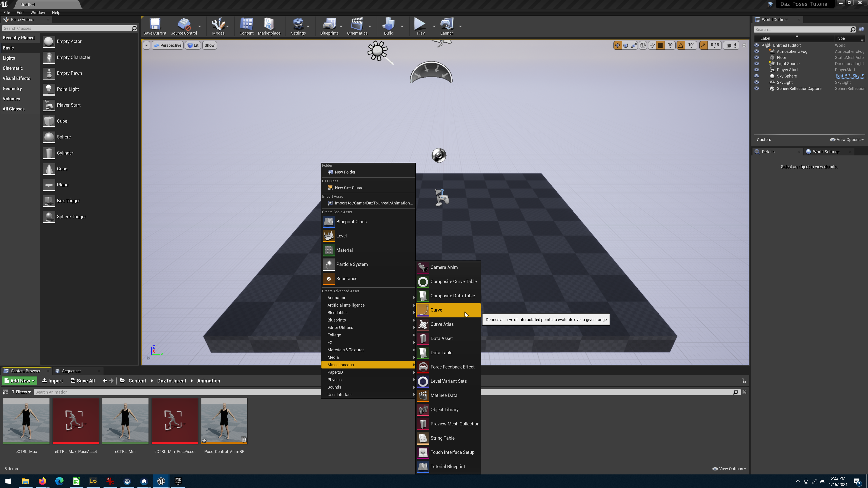Viewport: 868px width, 488px height.
Task: Navigate to DazToUnreal in breadcrumb path
Action: [172, 380]
